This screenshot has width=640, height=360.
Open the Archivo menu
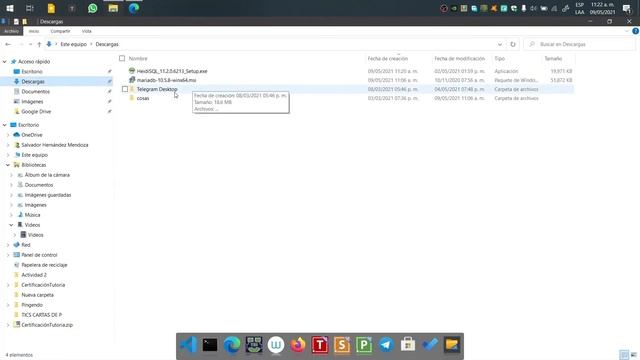point(11,31)
